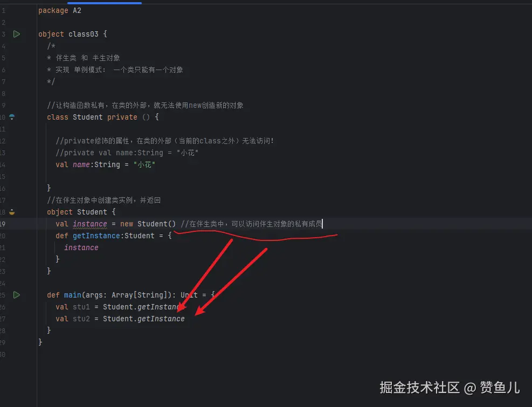Run class03 via the green gutter play icon
The height and width of the screenshot is (407, 532).
point(16,33)
